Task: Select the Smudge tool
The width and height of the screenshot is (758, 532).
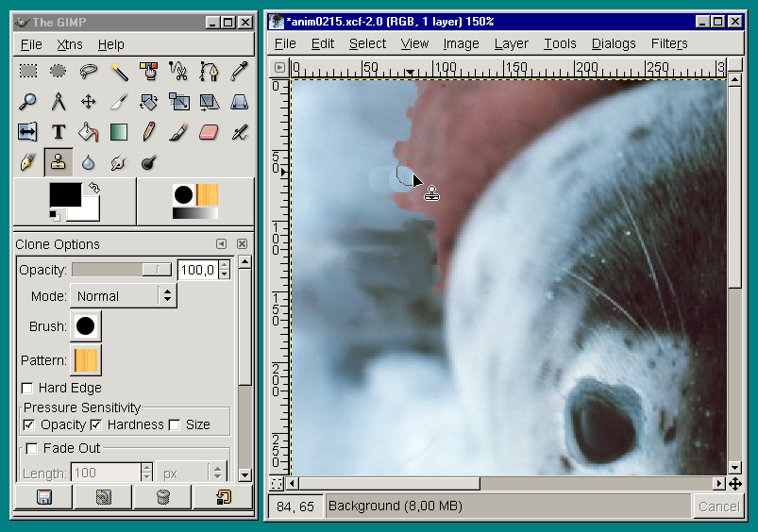Action: coord(119,162)
